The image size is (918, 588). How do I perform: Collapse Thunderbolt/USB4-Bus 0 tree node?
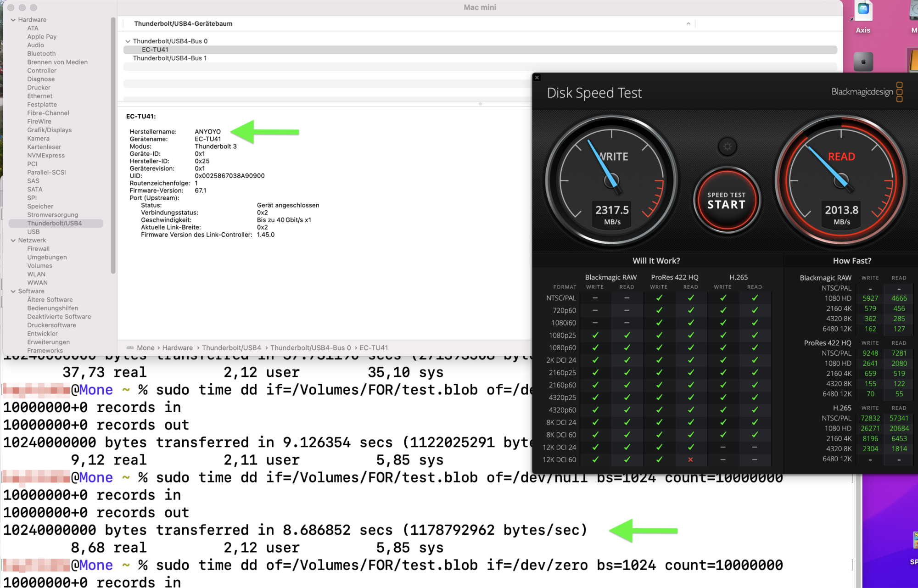[x=128, y=41]
